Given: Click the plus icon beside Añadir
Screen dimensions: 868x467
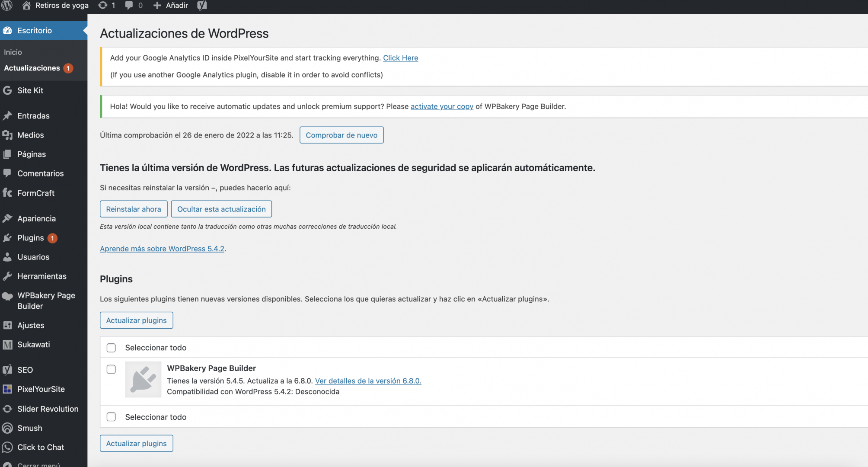Looking at the screenshot, I should [157, 5].
